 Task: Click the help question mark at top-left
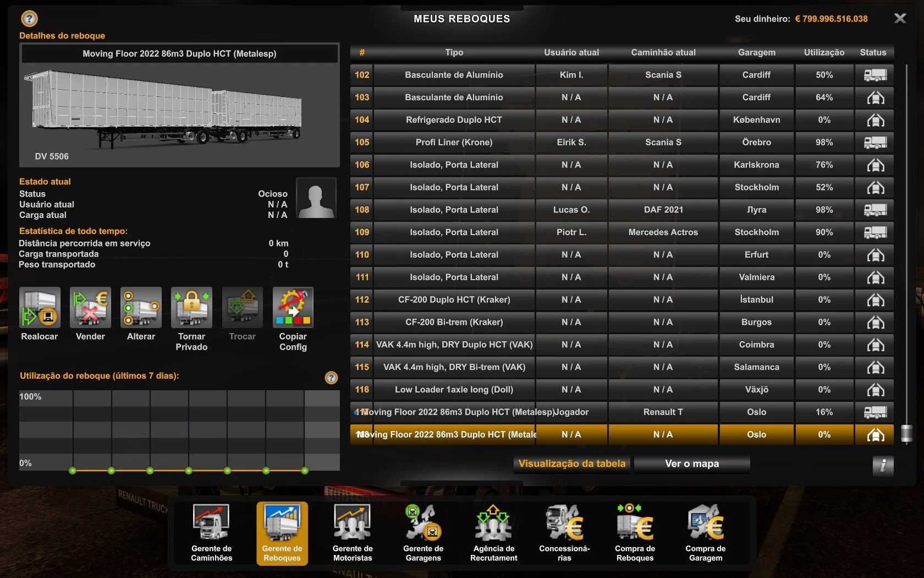click(x=29, y=19)
